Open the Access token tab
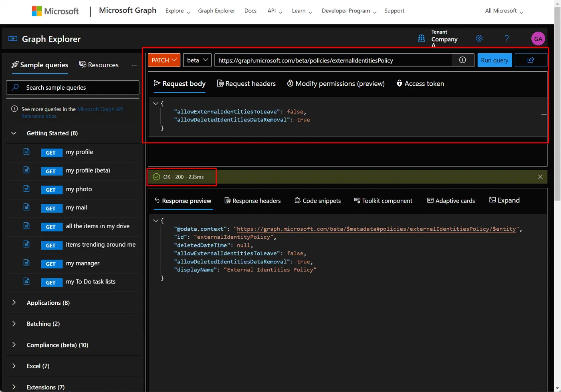561x392 pixels. coord(420,83)
